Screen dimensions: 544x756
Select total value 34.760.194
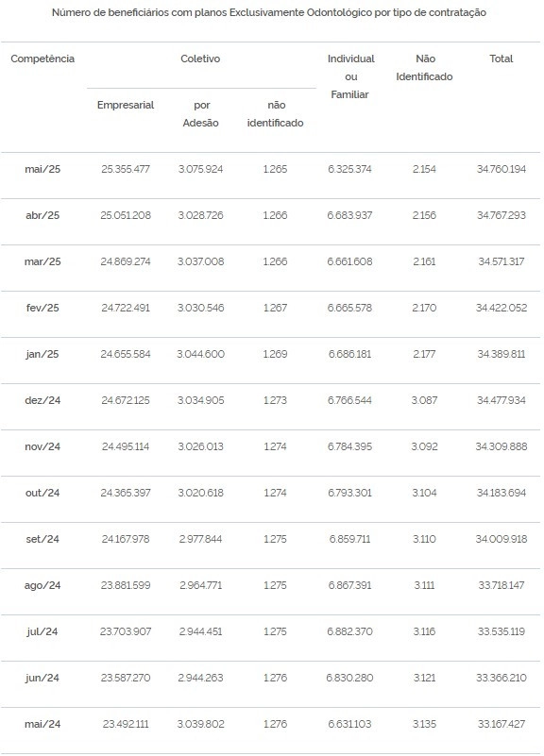click(x=501, y=169)
